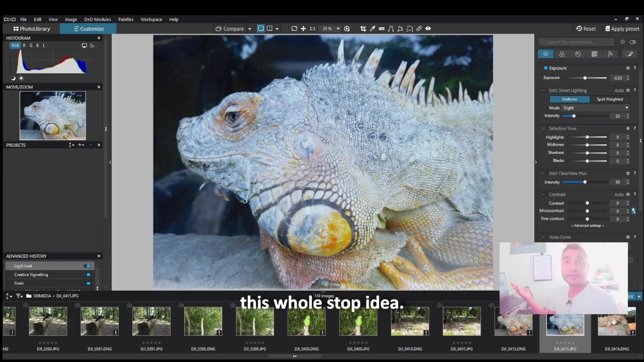Open the view mode dropdown arrow
The image size is (644, 362).
(277, 29)
